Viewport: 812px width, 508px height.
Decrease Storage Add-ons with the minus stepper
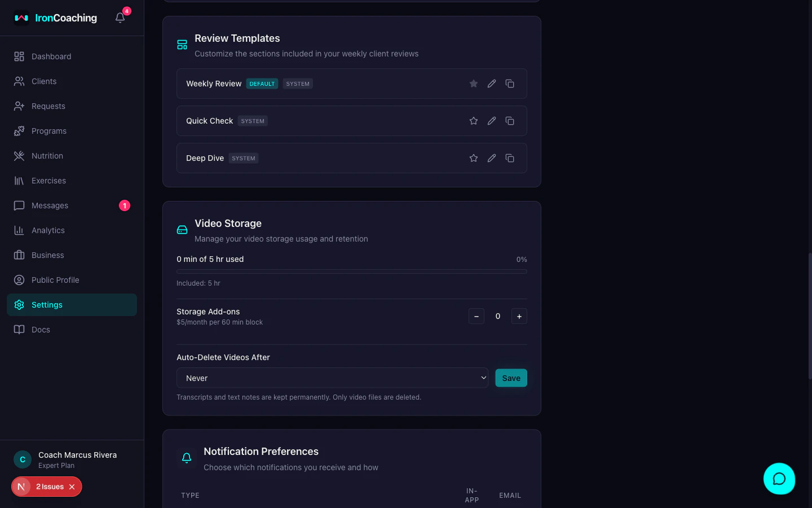[476, 316]
